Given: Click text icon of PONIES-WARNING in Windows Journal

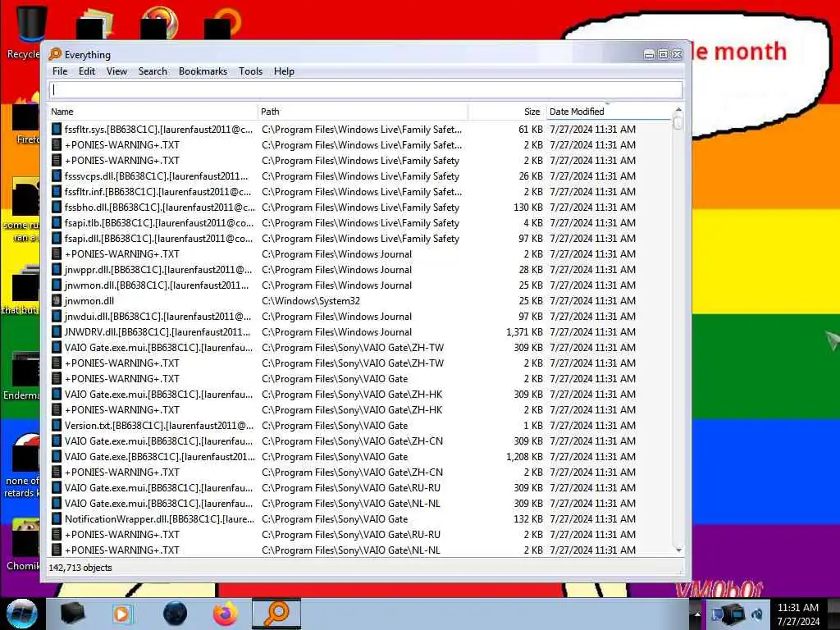Looking at the screenshot, I should pos(57,254).
